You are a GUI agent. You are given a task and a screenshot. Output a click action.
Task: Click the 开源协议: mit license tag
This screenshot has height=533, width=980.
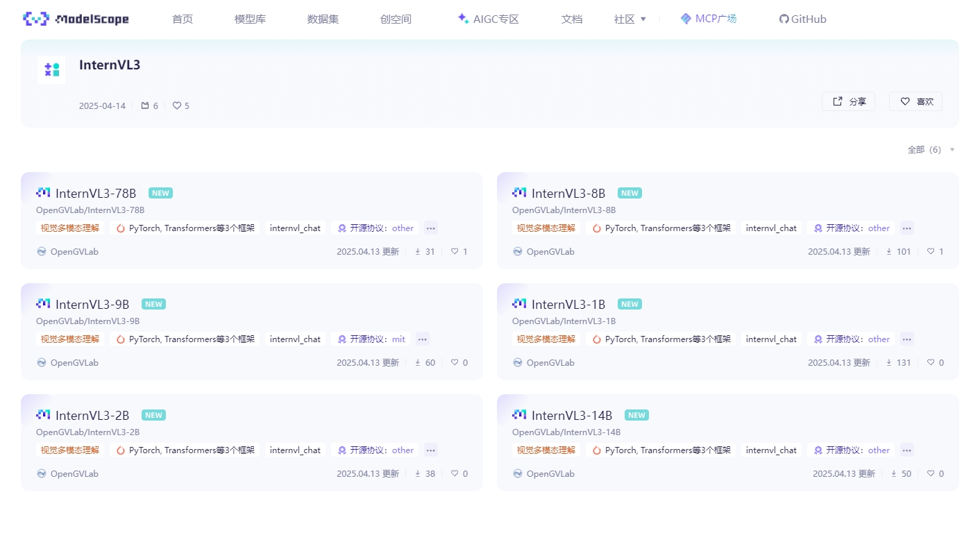coord(371,339)
